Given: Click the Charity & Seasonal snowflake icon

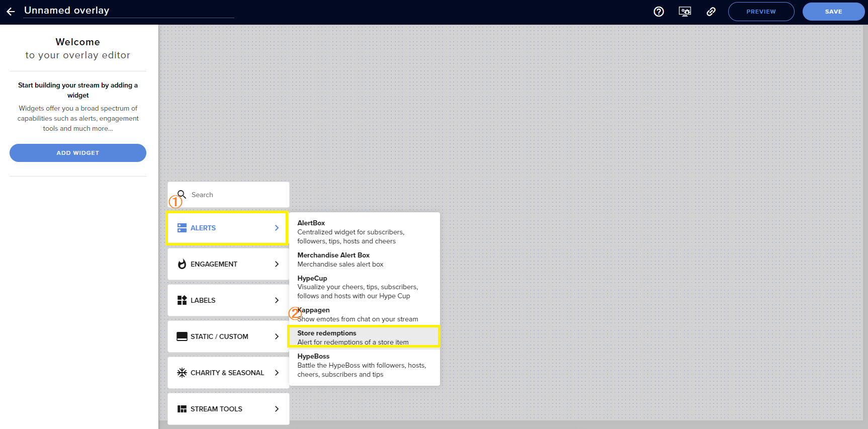Looking at the screenshot, I should click(x=182, y=373).
